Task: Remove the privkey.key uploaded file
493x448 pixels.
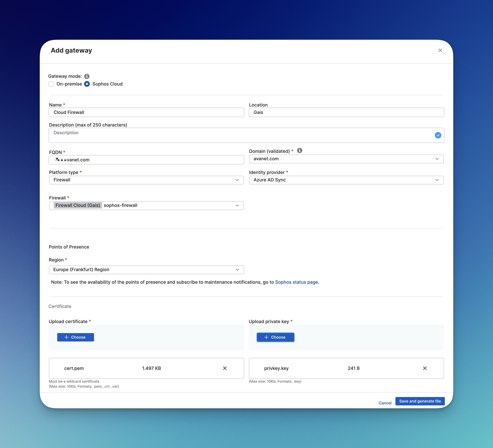Action: 425,368
